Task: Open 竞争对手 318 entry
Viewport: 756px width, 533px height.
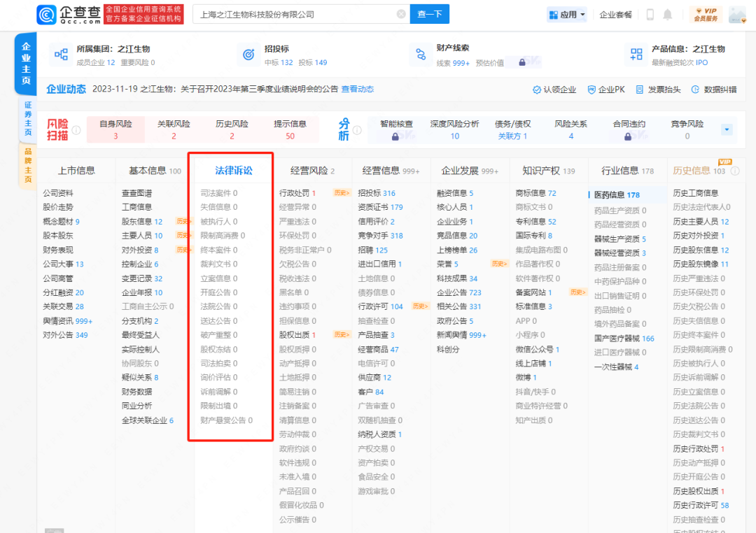Action: (x=380, y=236)
